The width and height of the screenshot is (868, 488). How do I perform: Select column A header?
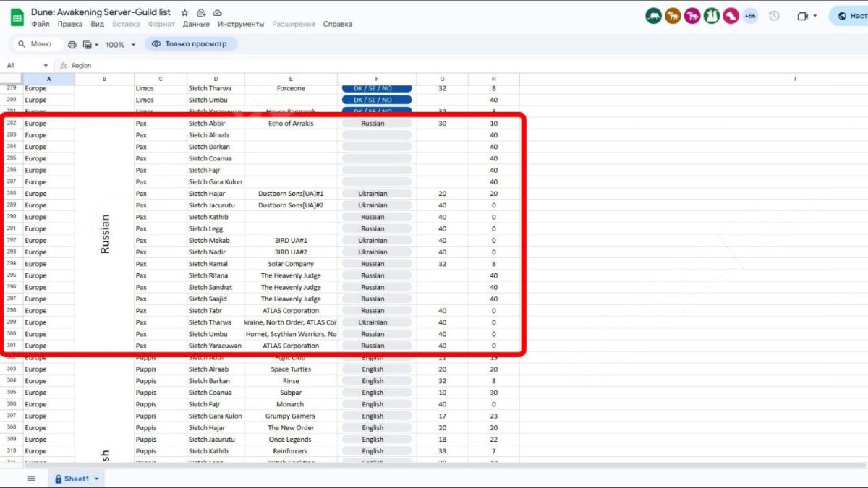click(48, 78)
